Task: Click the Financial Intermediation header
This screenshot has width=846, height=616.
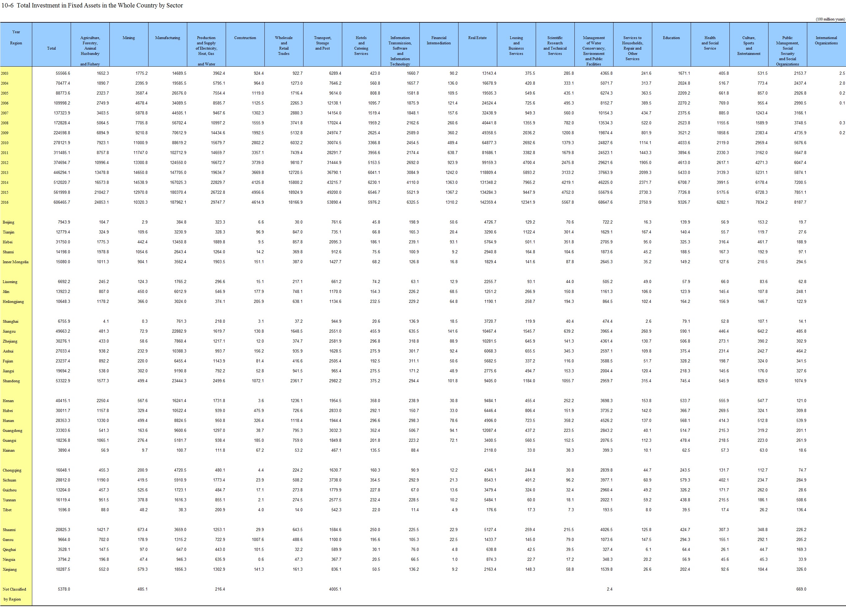Action: tap(439, 40)
